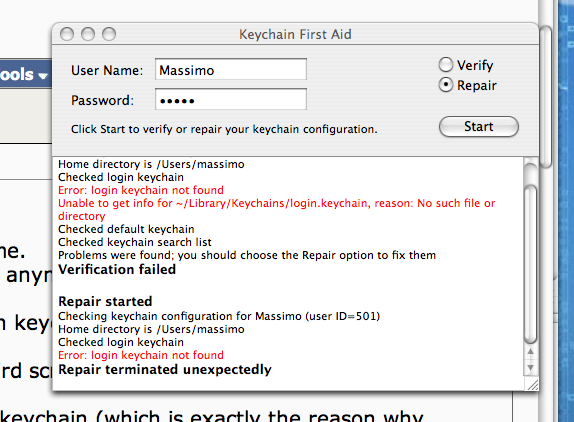Viewport: 574px width, 422px height.
Task: Click 'Repair terminated unexpectedly' log line
Action: pyautogui.click(x=165, y=370)
